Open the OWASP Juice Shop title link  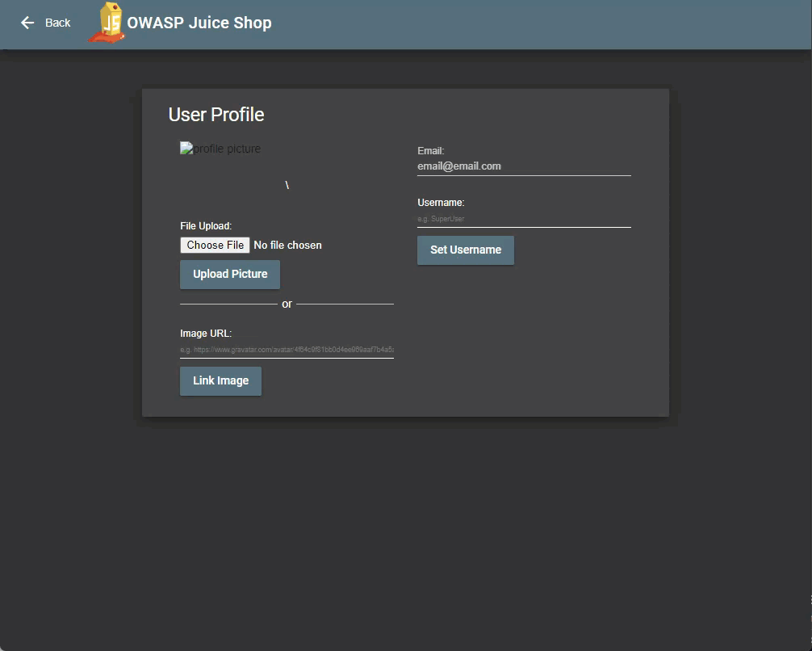(199, 23)
